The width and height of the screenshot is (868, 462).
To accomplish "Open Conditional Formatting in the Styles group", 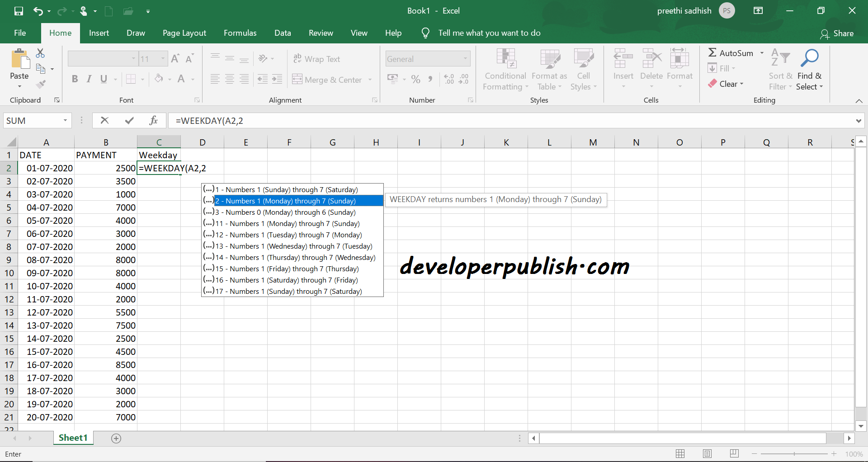I will [505, 68].
